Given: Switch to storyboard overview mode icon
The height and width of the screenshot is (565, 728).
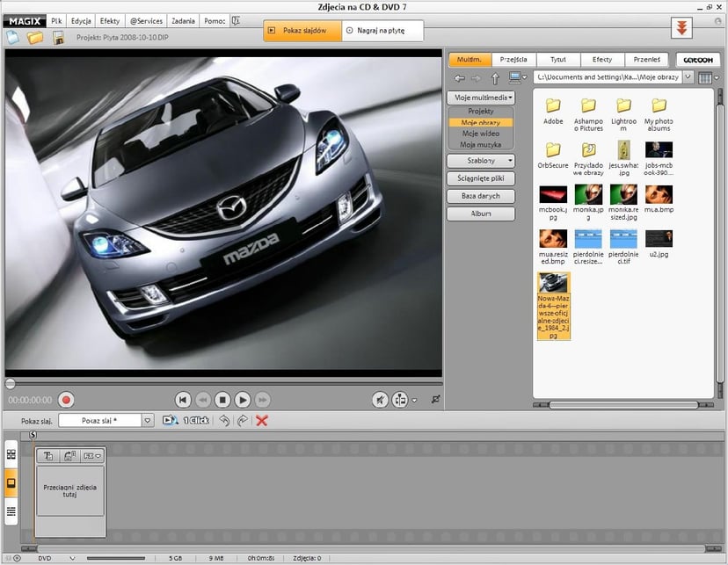Looking at the screenshot, I should coord(11,454).
